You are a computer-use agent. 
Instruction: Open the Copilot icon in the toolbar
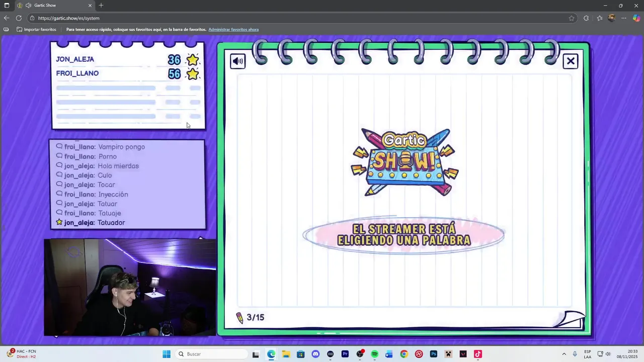pos(636,18)
